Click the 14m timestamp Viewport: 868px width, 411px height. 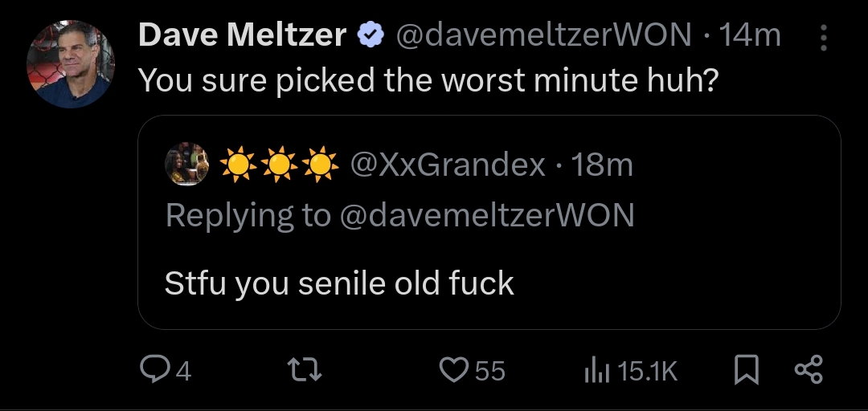point(751,35)
